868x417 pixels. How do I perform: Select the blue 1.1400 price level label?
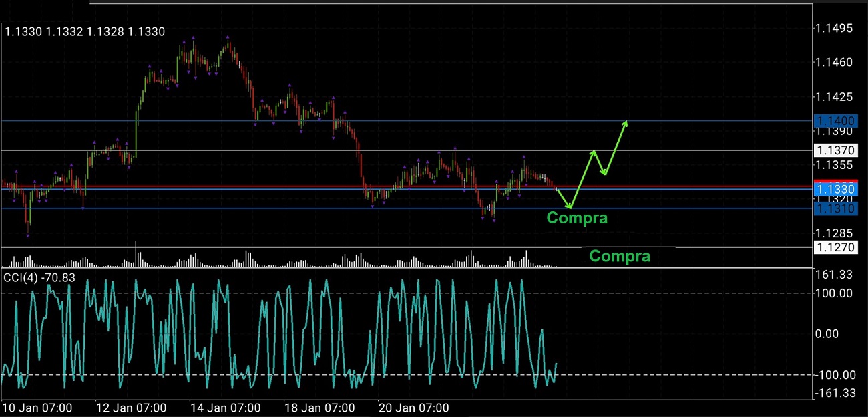[835, 121]
